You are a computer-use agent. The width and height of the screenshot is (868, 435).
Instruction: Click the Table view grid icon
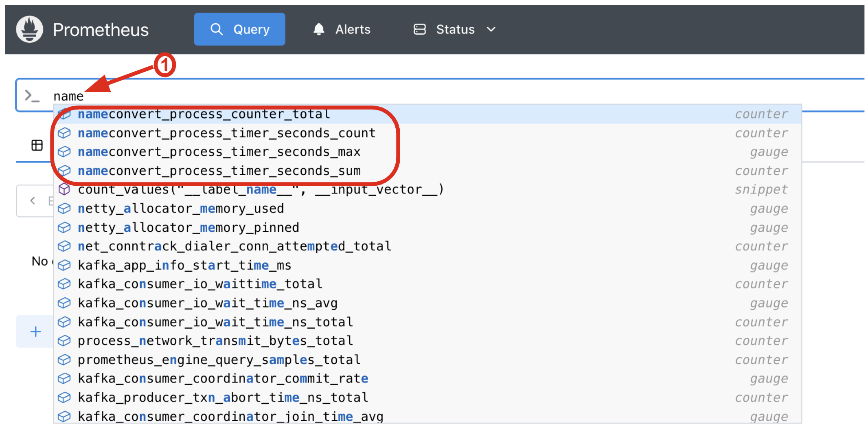tap(37, 145)
